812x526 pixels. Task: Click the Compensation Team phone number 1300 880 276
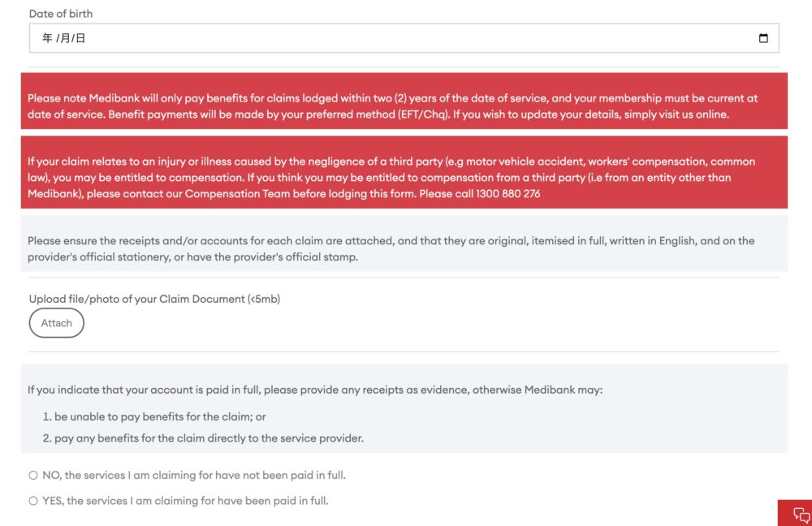507,193
